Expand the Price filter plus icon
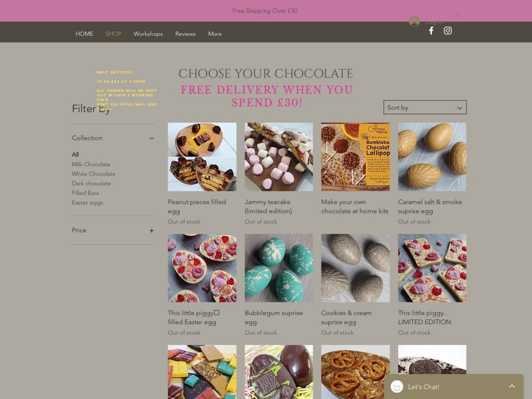The width and height of the screenshot is (532, 399). 152,230
